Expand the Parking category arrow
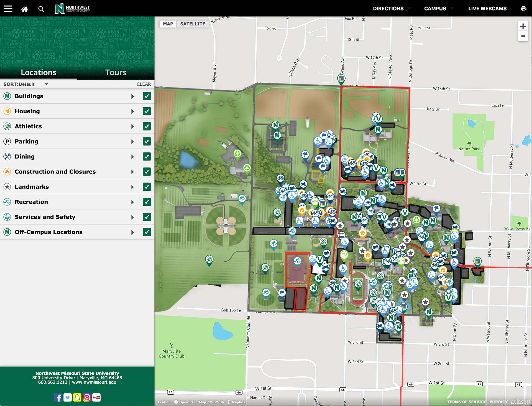Viewport: 532px width, 406px height. [x=132, y=142]
